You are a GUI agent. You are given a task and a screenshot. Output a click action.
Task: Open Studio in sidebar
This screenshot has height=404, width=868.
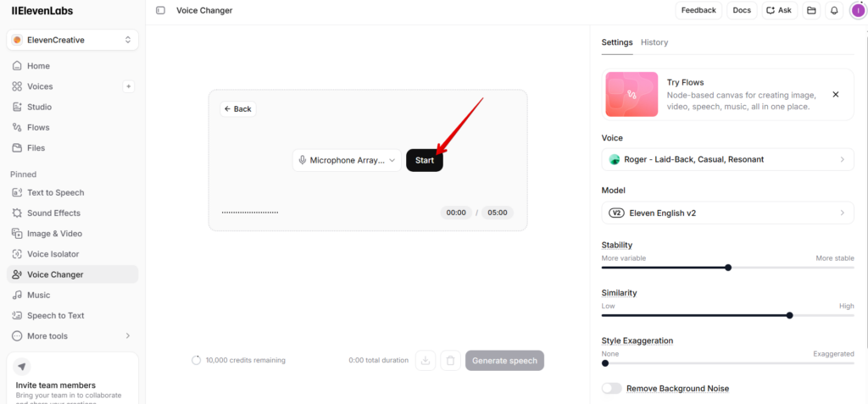point(73,107)
